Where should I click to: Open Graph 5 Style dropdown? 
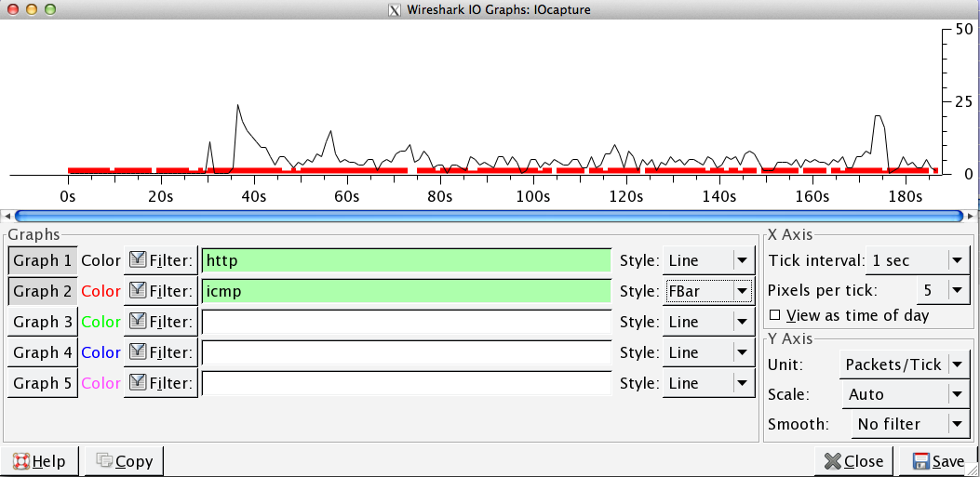(708, 383)
